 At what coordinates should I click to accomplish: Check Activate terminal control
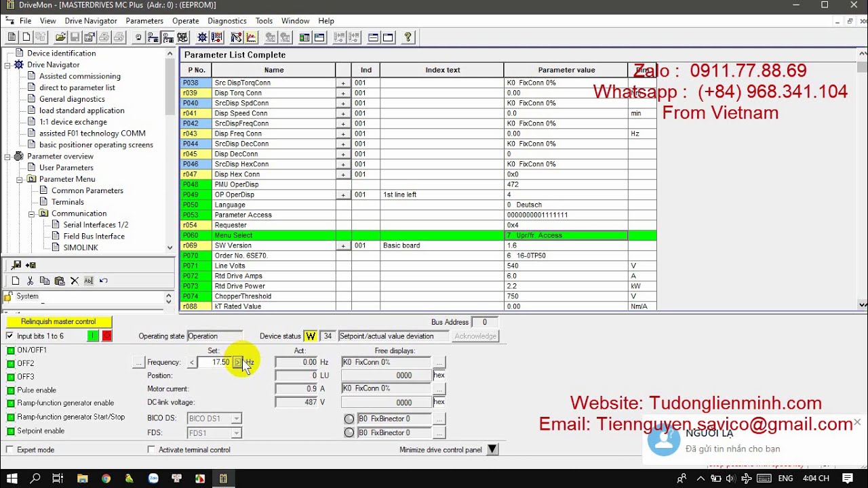[x=151, y=449]
